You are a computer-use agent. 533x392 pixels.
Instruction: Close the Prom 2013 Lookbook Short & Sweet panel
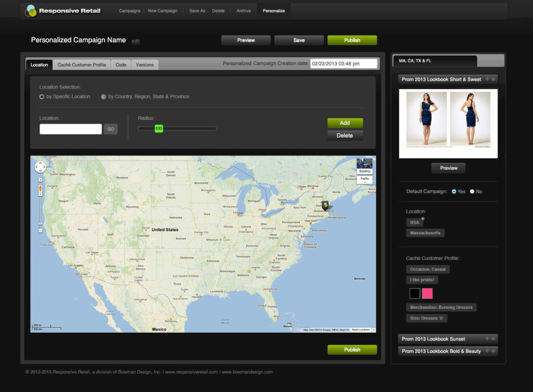click(x=493, y=79)
